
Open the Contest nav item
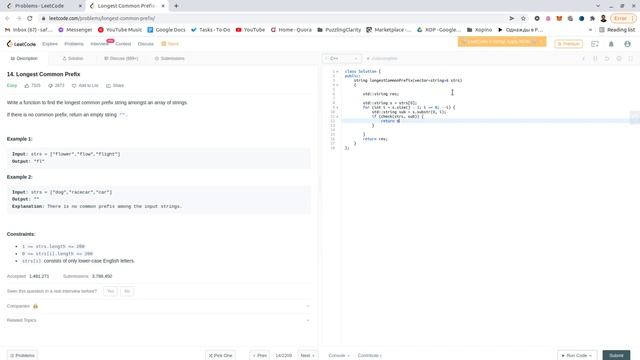[x=123, y=44]
